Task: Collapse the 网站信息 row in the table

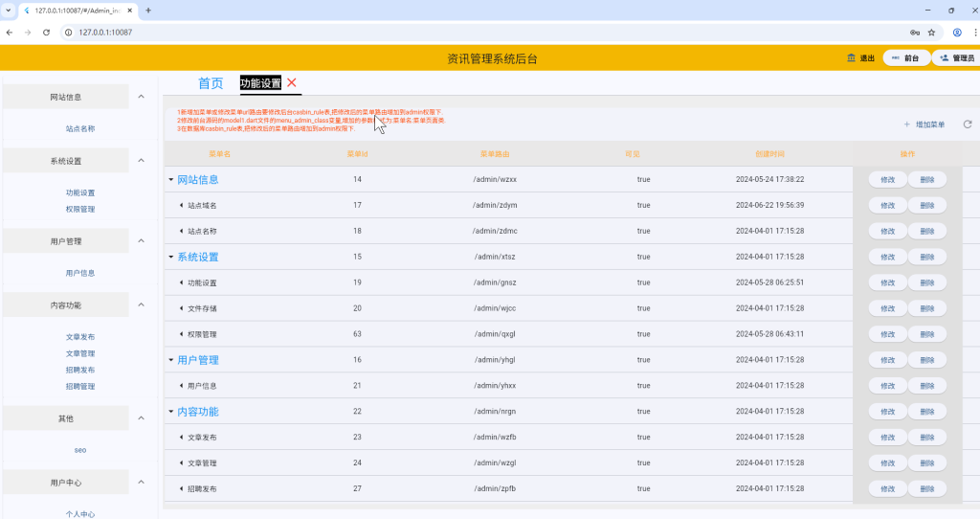Action: pyautogui.click(x=171, y=180)
